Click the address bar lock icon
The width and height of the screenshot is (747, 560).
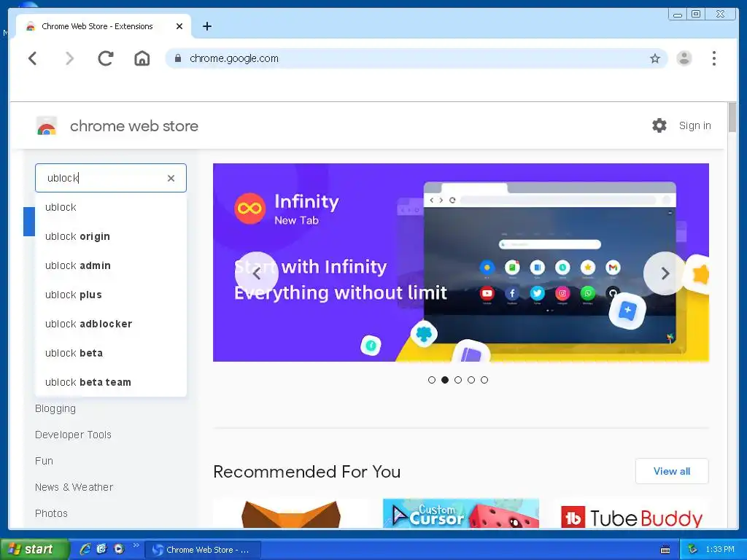(178, 58)
